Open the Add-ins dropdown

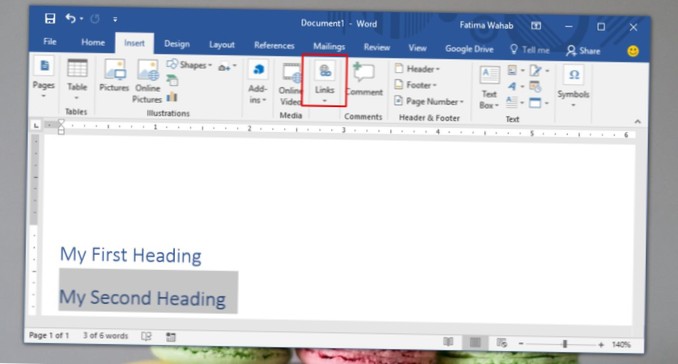point(258,83)
